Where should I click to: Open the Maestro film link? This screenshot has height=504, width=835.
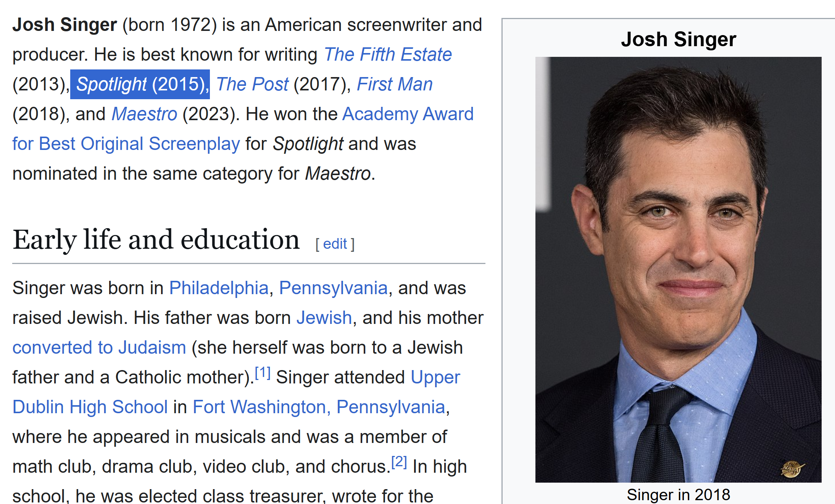point(144,114)
